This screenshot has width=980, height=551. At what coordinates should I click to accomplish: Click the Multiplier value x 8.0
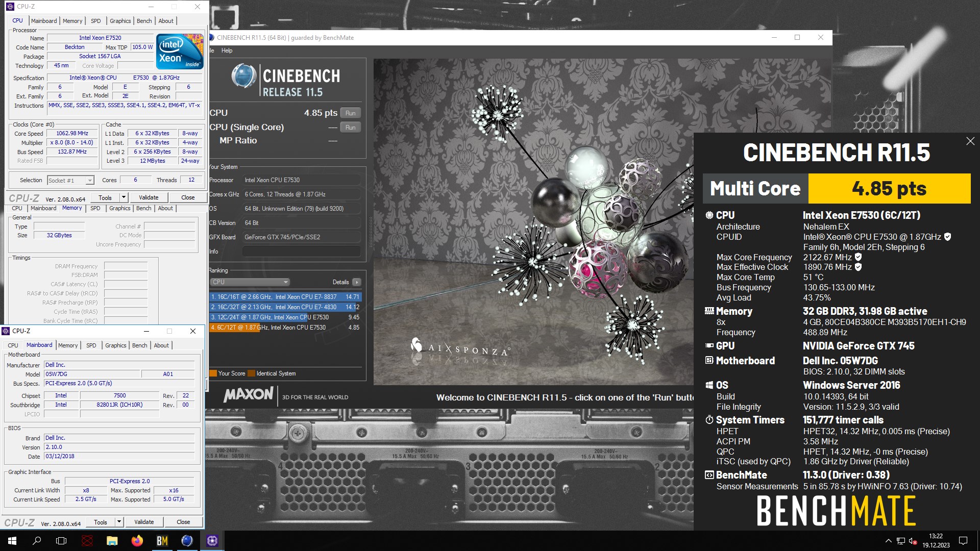click(72, 143)
